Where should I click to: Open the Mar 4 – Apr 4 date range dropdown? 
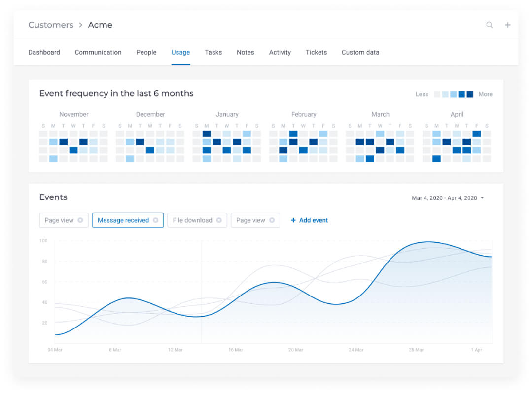tap(448, 198)
